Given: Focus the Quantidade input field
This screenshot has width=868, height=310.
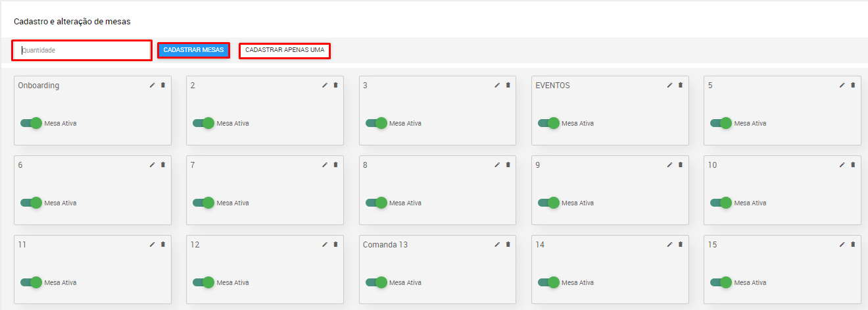Looking at the screenshot, I should 82,50.
